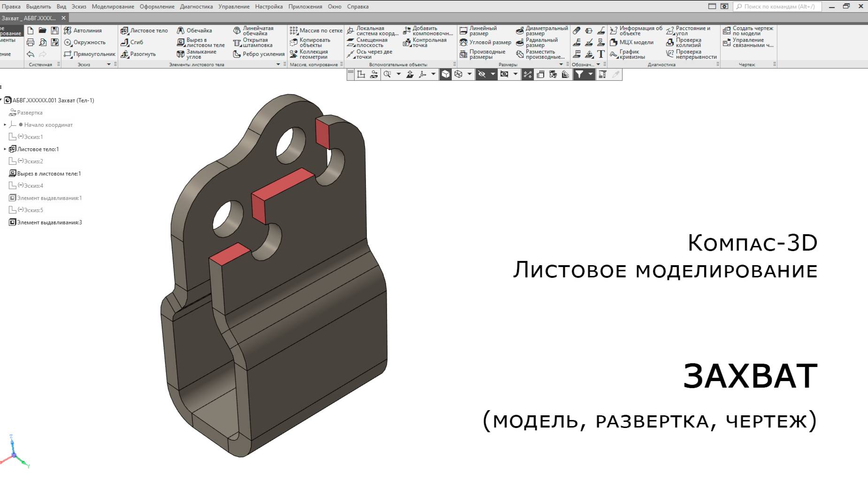Activate Вырез в листовом теле tool
Viewport: 868px width, 488px height.
(181, 42)
